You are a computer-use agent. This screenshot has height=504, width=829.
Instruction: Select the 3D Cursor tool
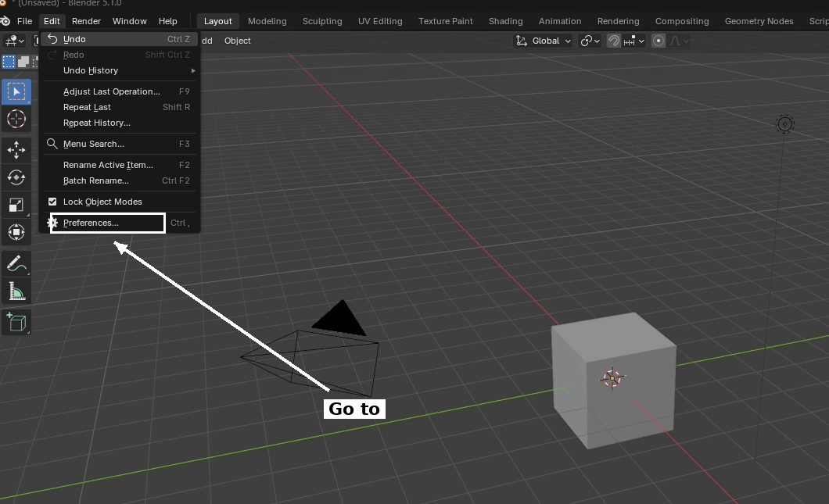pyautogui.click(x=16, y=119)
